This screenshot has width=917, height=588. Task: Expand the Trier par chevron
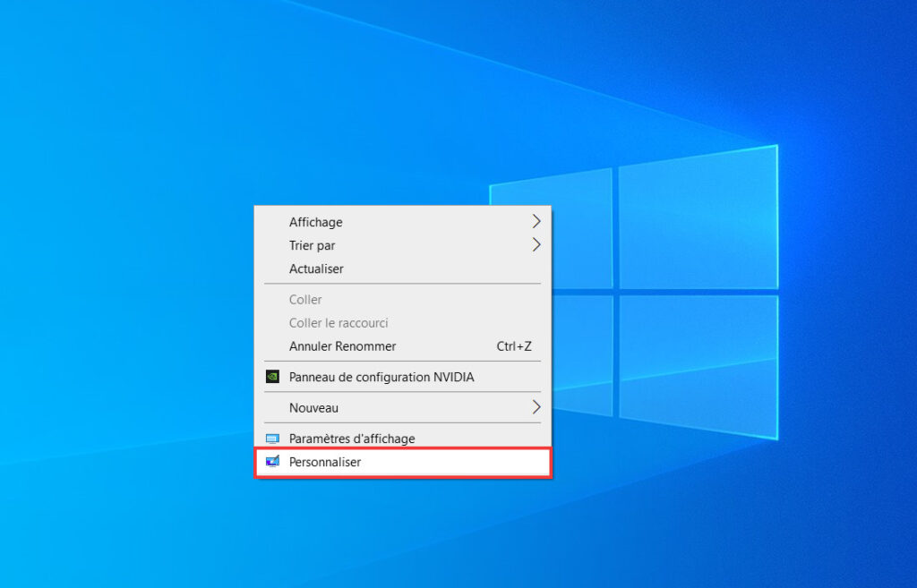(x=536, y=245)
